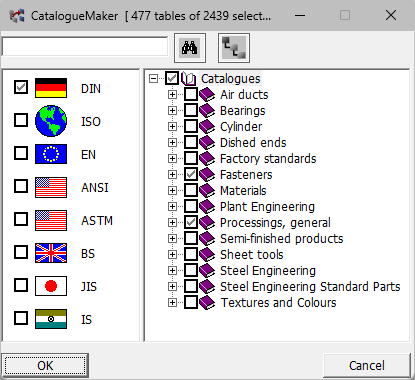The width and height of the screenshot is (415, 380).
Task: Click the European Union flag icon
Action: click(51, 154)
